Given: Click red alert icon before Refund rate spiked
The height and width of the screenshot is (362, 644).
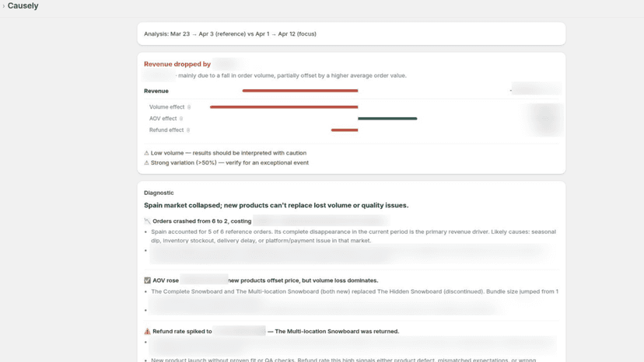Looking at the screenshot, I should point(147,331).
